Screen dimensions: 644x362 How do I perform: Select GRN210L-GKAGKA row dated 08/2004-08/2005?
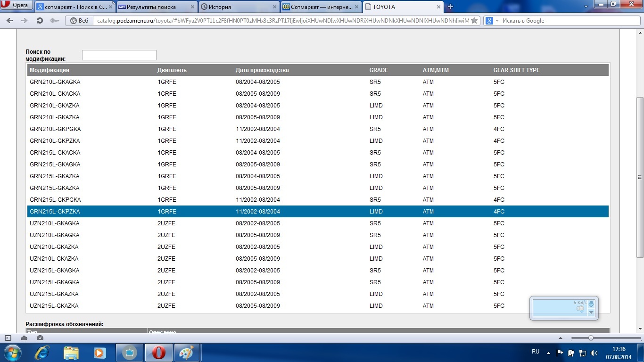[318, 82]
